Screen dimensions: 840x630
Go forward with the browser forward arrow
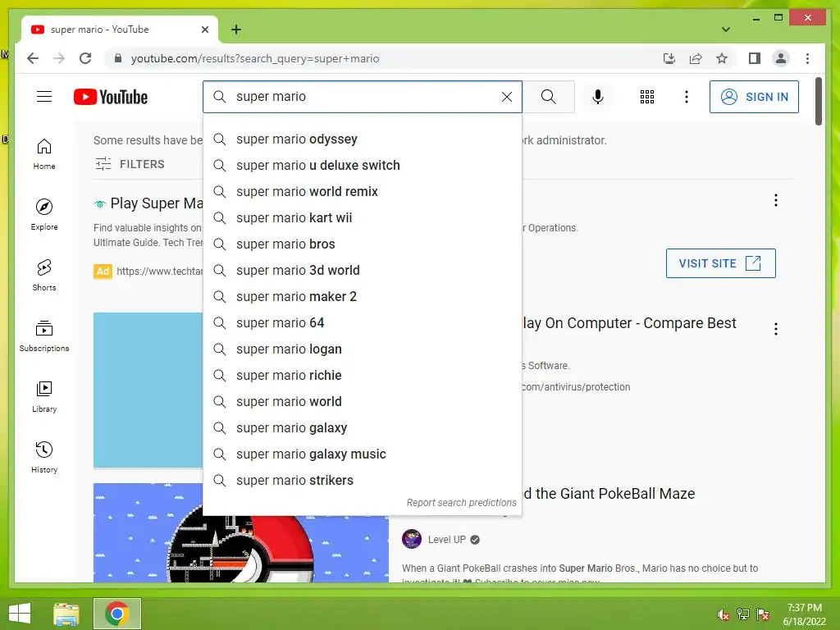click(59, 58)
